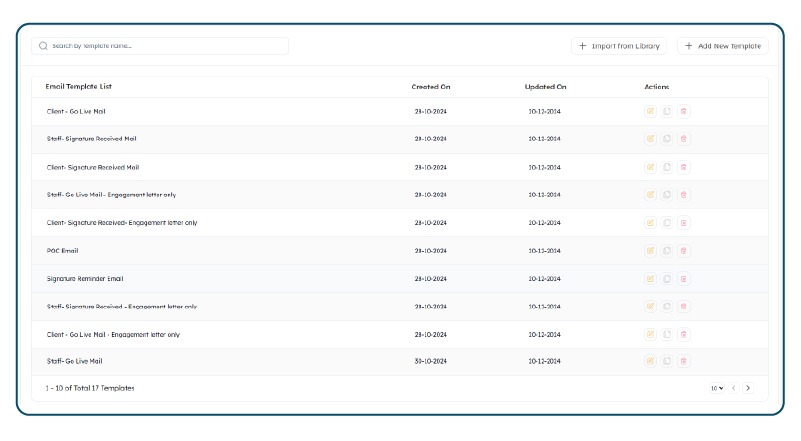Delete the Client - Go Live Mail template
Viewport: 801px width, 441px height.
click(x=684, y=111)
